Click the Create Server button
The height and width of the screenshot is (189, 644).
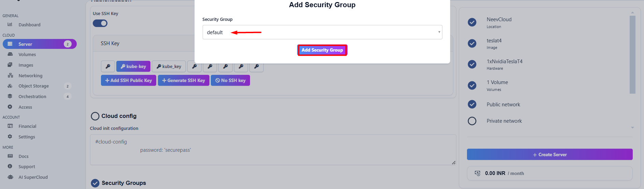pyautogui.click(x=550, y=154)
